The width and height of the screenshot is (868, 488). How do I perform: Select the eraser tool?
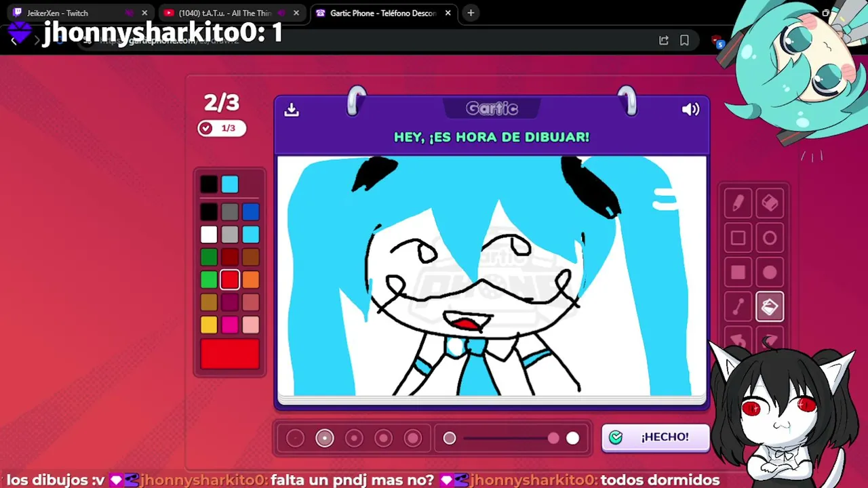770,203
